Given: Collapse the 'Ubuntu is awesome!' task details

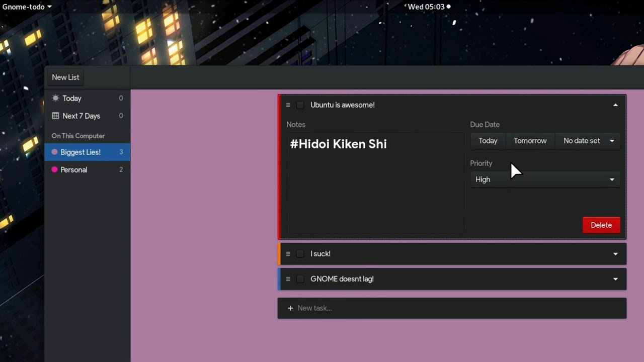Looking at the screenshot, I should point(615,105).
